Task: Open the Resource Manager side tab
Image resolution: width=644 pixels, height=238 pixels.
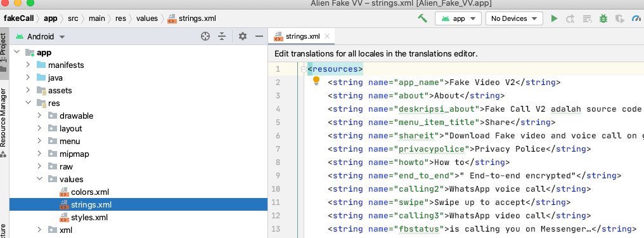Action: coord(4,122)
